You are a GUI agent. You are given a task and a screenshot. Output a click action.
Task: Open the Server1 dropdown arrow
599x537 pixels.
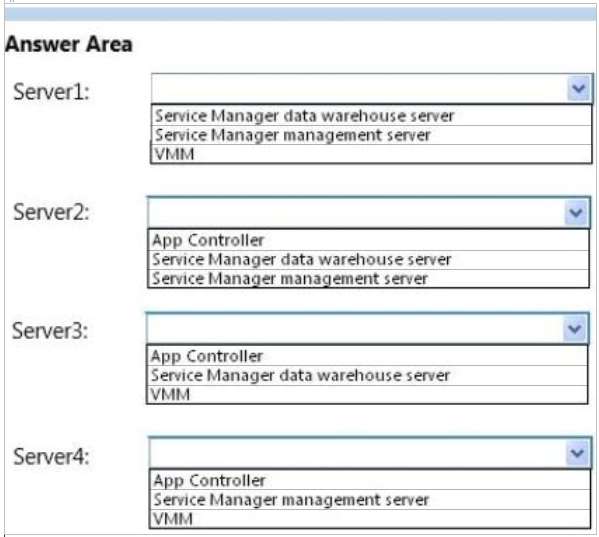coord(579,89)
